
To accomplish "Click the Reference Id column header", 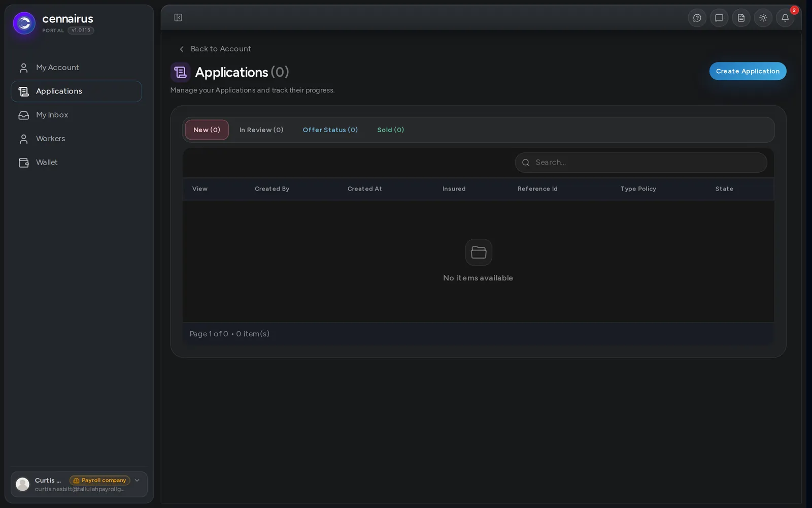I will (x=537, y=189).
